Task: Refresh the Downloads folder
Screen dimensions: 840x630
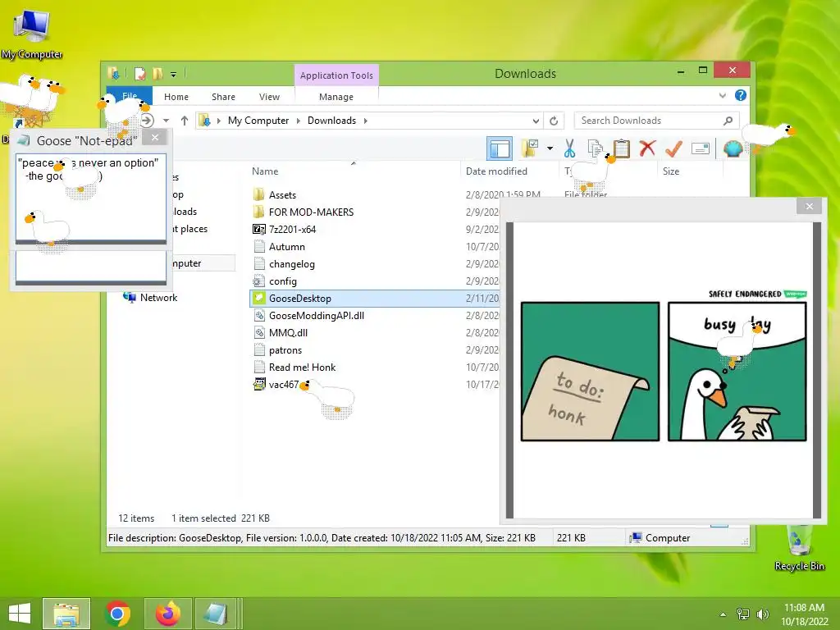Action: click(554, 121)
